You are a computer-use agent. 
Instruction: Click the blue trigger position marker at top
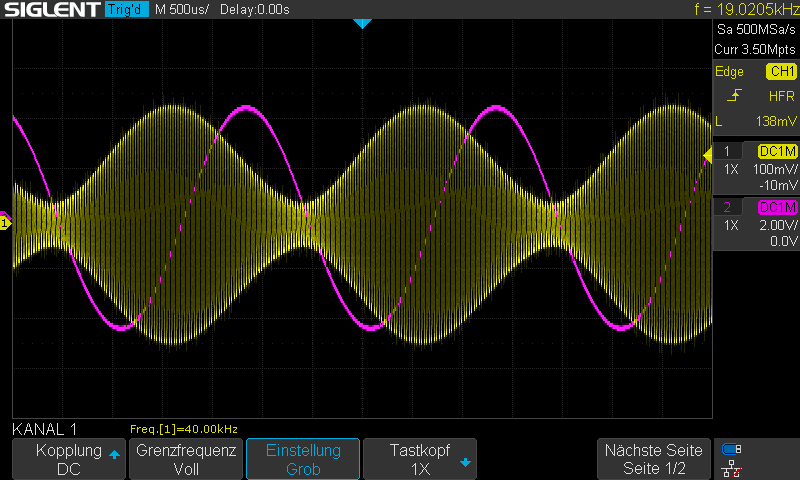[x=362, y=23]
